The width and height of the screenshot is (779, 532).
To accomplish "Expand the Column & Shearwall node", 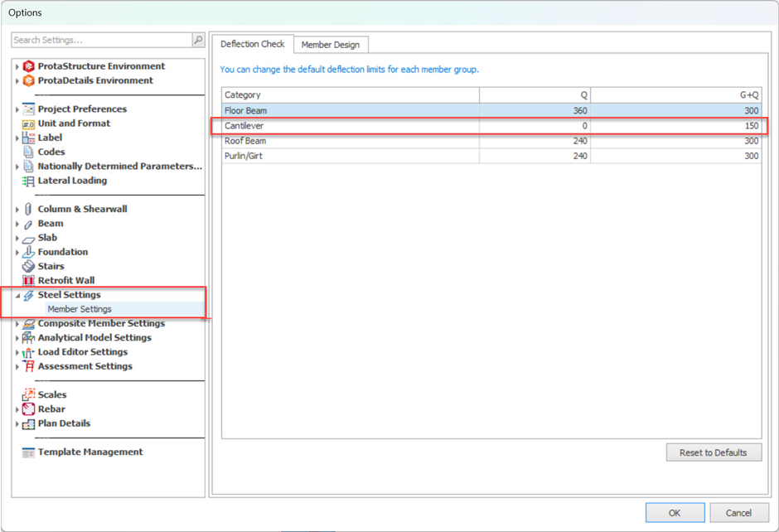I will (x=17, y=210).
